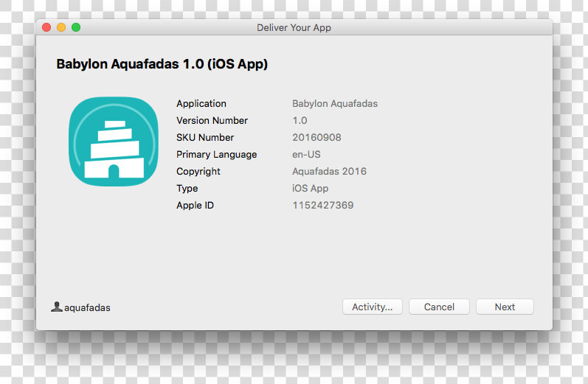The image size is (588, 384).
Task: Click the aquafadas account name
Action: click(87, 307)
